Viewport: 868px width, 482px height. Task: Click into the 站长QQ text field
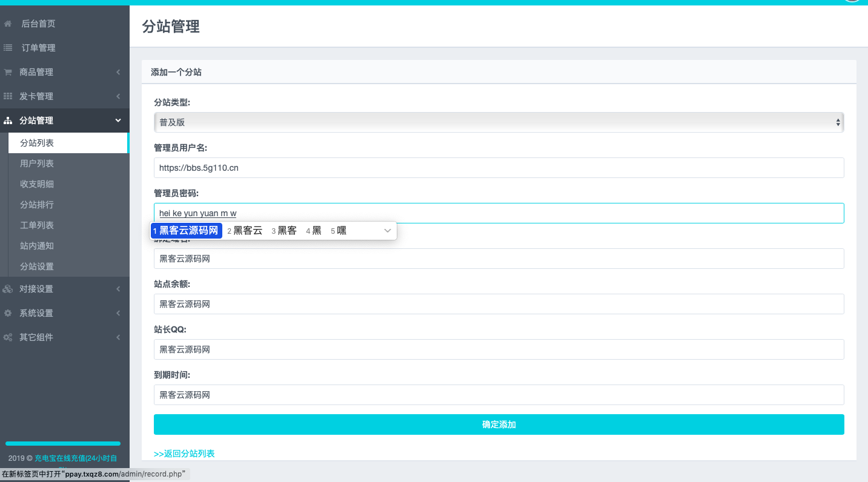[499, 349]
